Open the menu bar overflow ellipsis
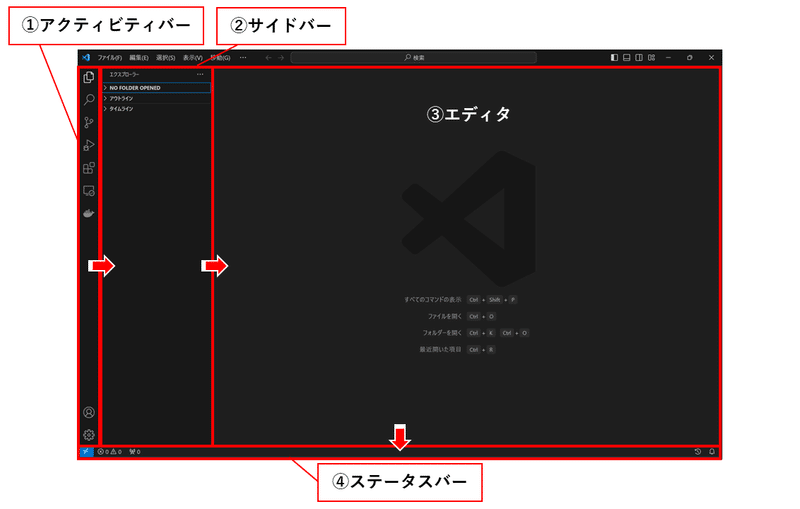 coord(243,58)
